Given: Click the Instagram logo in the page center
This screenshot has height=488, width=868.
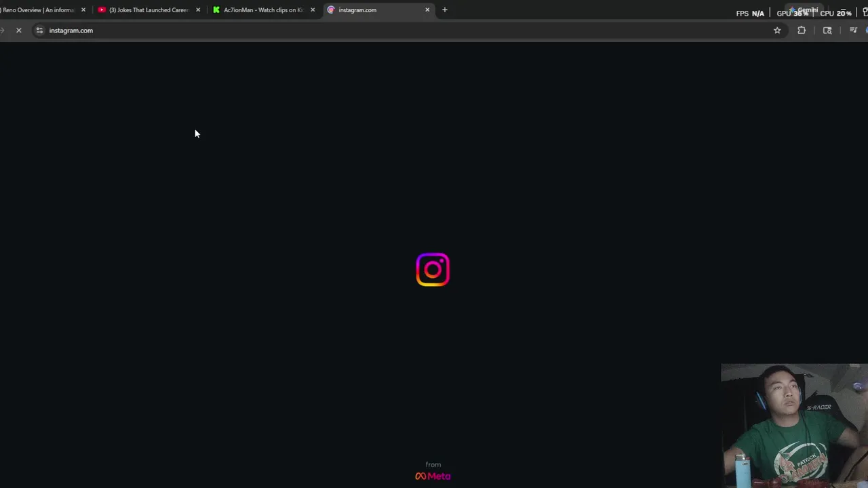Looking at the screenshot, I should (433, 270).
